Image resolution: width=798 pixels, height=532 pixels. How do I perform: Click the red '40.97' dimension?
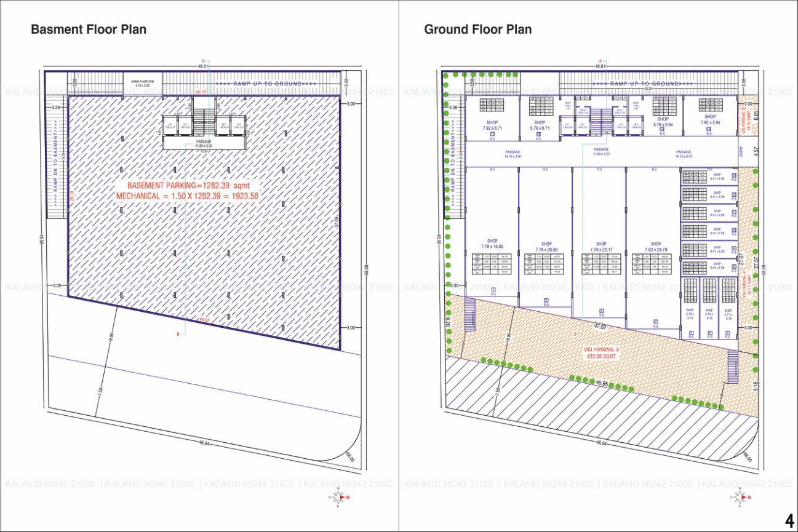pos(204,320)
